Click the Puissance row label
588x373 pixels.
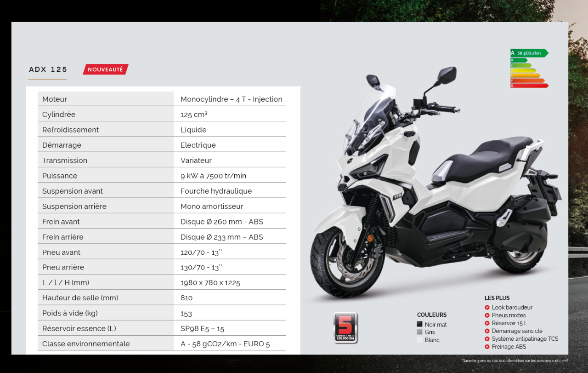(x=60, y=176)
